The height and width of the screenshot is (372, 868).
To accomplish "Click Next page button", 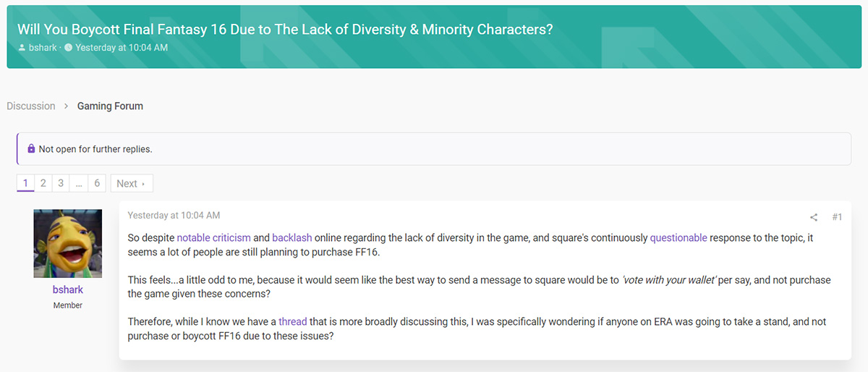I will (x=131, y=183).
